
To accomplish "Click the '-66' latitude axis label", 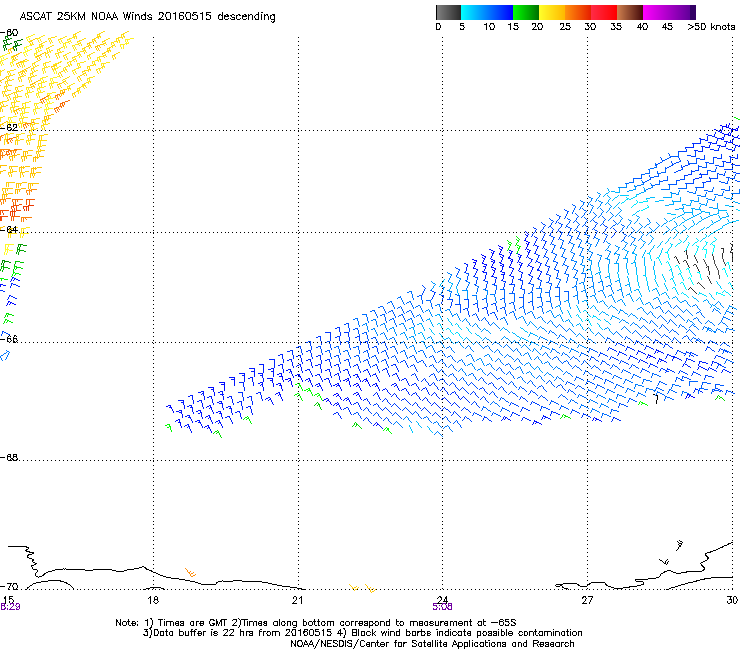I will [10, 339].
